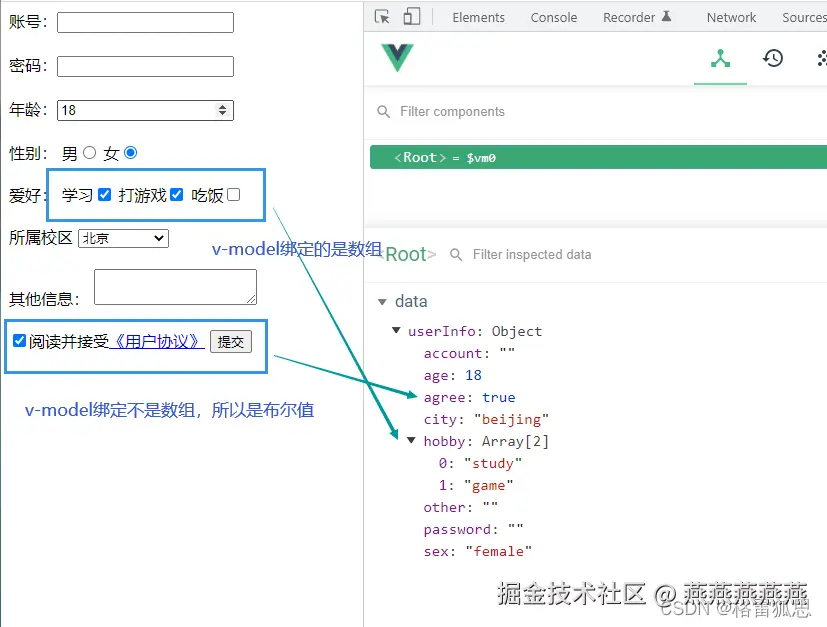Collapse the userInfo object triangle
The width and height of the screenshot is (827, 627).
point(396,331)
